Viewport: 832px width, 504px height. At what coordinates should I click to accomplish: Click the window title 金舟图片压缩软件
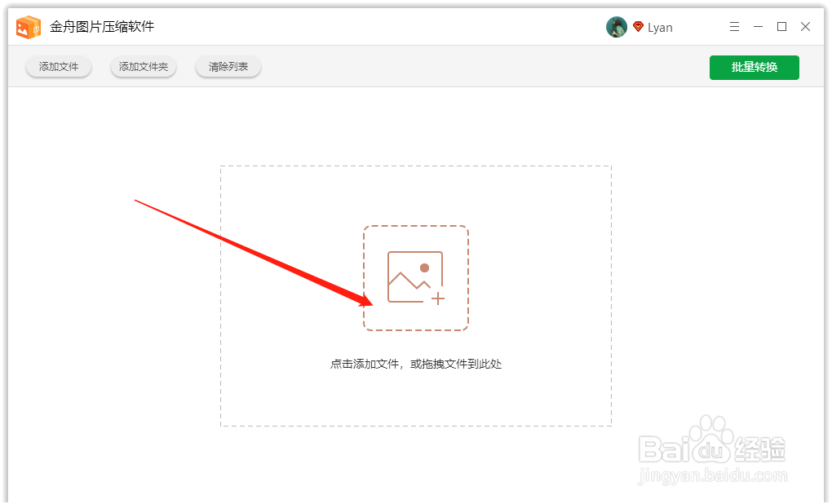point(102,27)
